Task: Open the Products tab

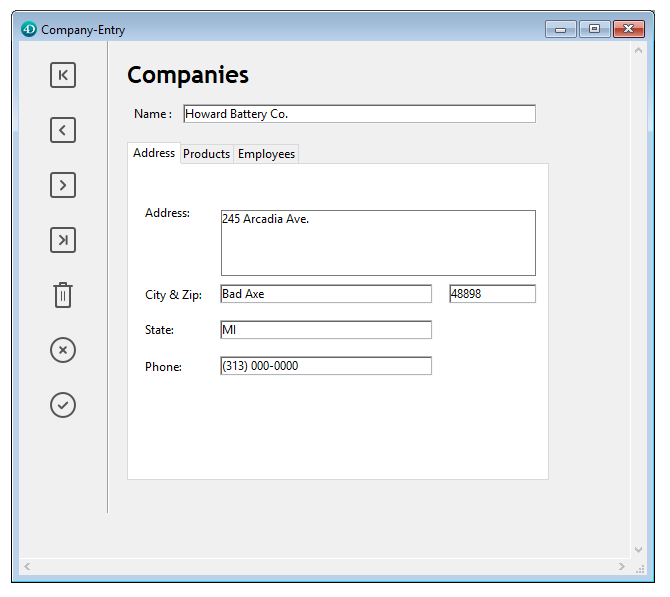Action: pyautogui.click(x=207, y=154)
